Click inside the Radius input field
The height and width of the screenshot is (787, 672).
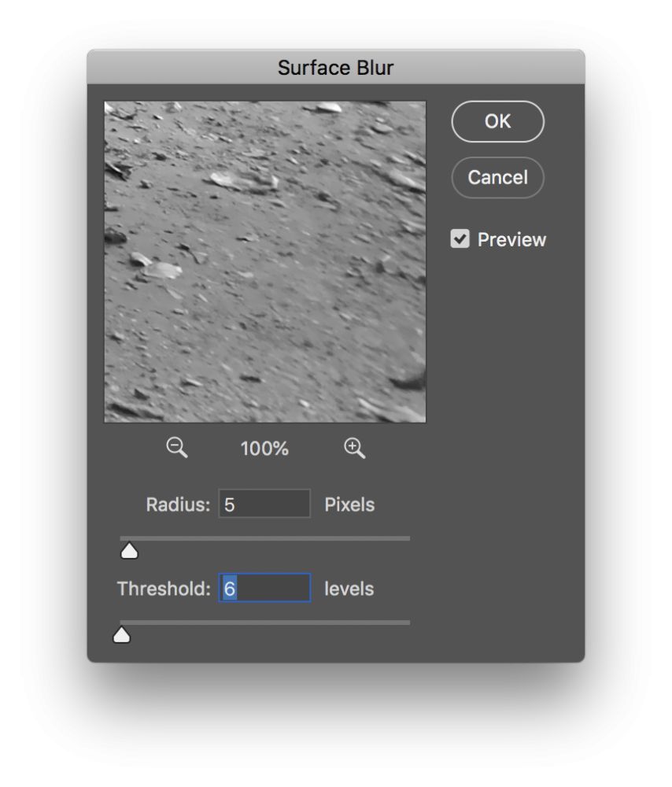pos(264,504)
